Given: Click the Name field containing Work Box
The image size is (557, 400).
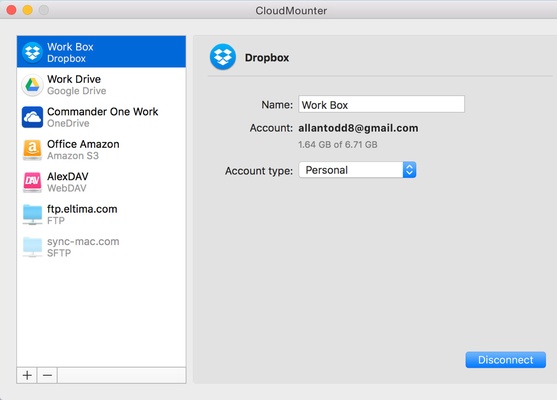Looking at the screenshot, I should (x=381, y=104).
